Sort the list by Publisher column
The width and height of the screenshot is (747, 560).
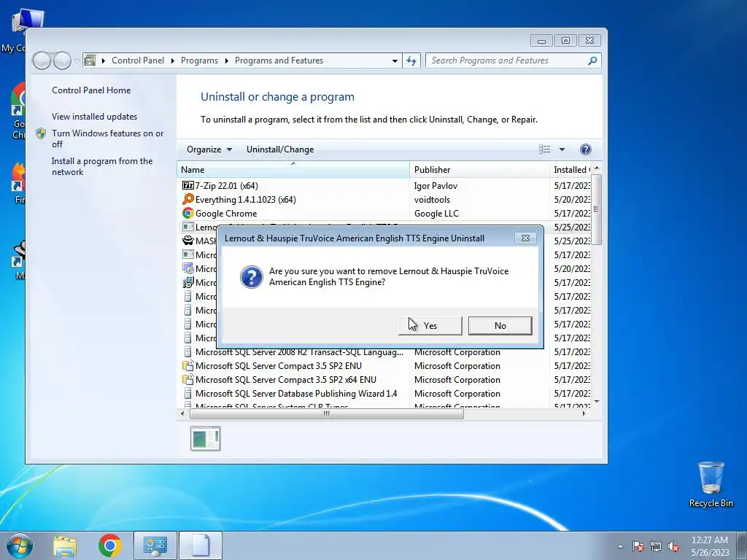(479, 169)
